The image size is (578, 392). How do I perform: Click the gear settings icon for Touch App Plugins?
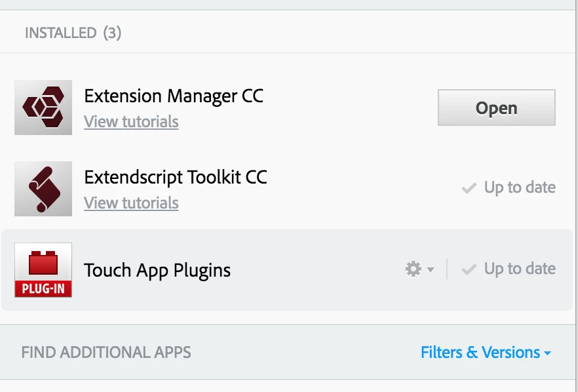[413, 269]
